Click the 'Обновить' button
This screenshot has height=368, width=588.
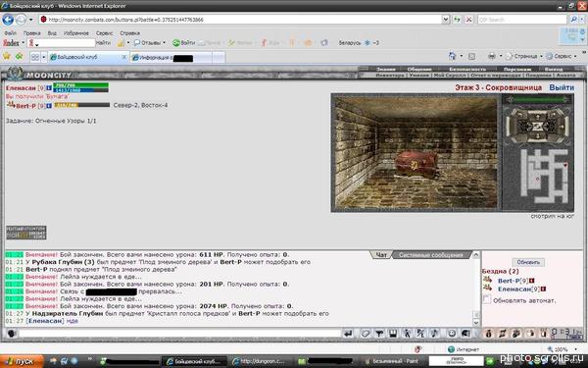(x=528, y=262)
